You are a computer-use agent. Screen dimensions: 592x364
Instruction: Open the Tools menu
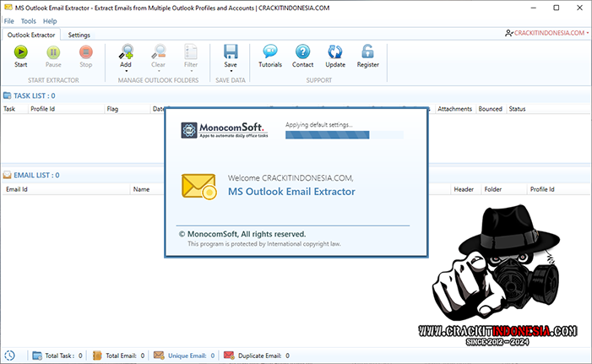(x=29, y=20)
